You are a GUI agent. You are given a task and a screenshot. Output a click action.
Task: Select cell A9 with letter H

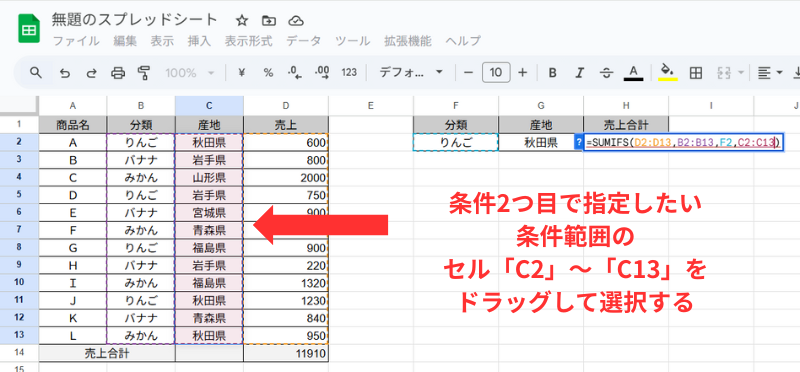pos(73,265)
